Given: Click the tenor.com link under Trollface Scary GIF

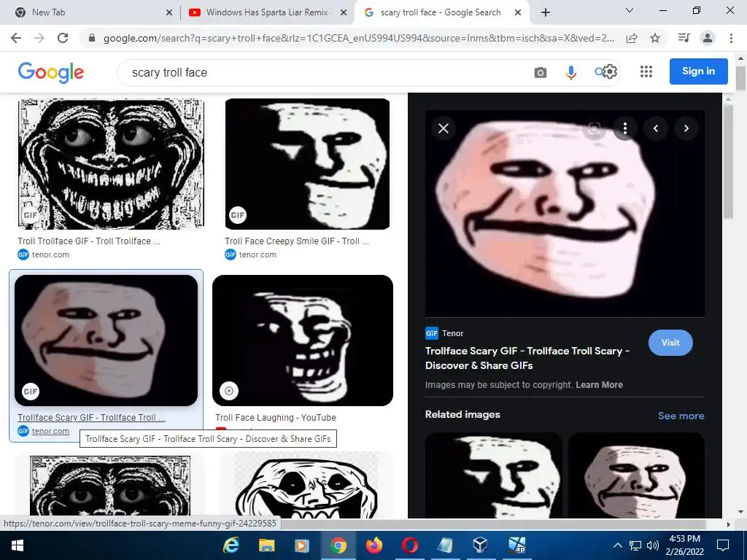Looking at the screenshot, I should coord(50,431).
